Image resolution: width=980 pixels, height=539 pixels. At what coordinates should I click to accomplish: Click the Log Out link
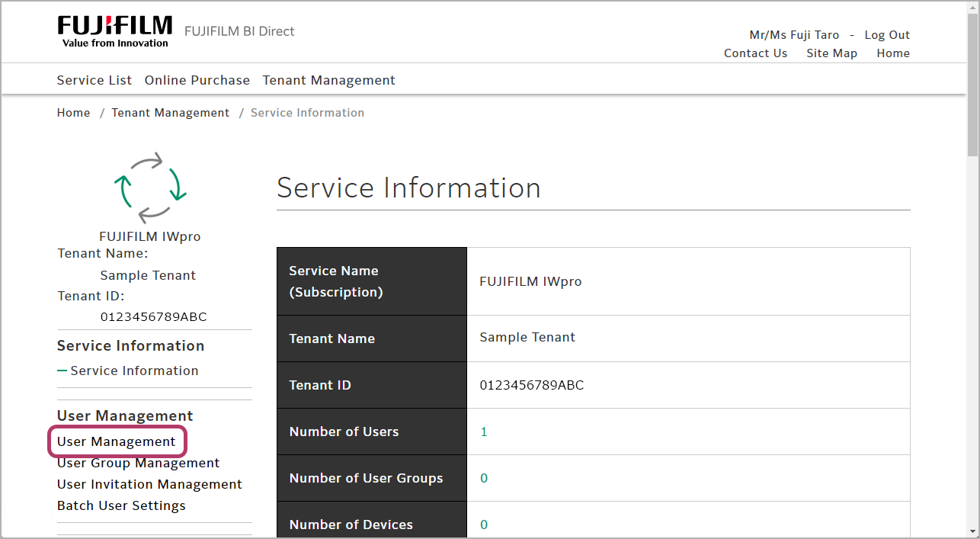coord(887,35)
